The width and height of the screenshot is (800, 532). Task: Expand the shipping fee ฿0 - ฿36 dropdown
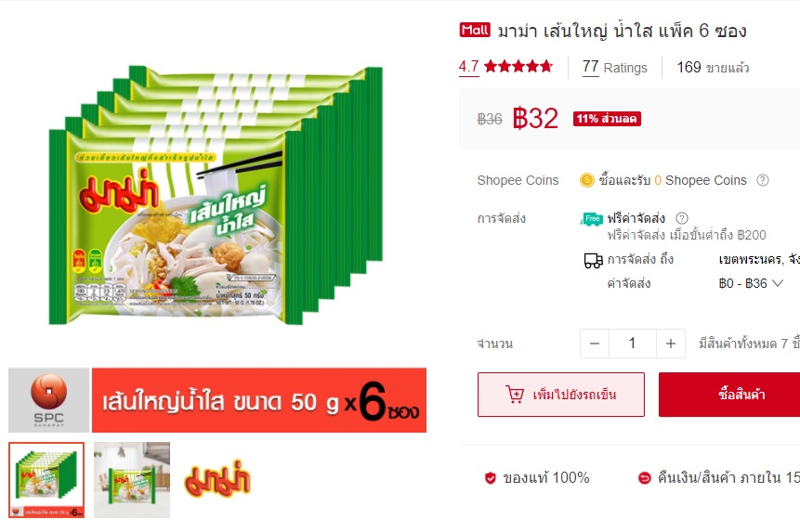tap(750, 283)
